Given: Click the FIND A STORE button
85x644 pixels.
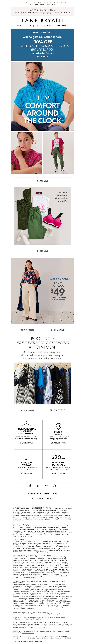Looking at the screenshot, I should [57, 410].
